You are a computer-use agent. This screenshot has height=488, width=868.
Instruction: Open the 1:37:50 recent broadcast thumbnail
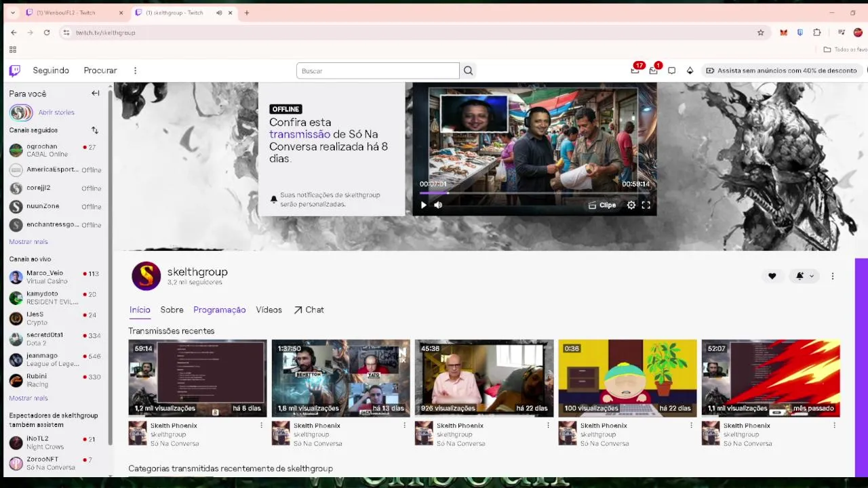(340, 378)
